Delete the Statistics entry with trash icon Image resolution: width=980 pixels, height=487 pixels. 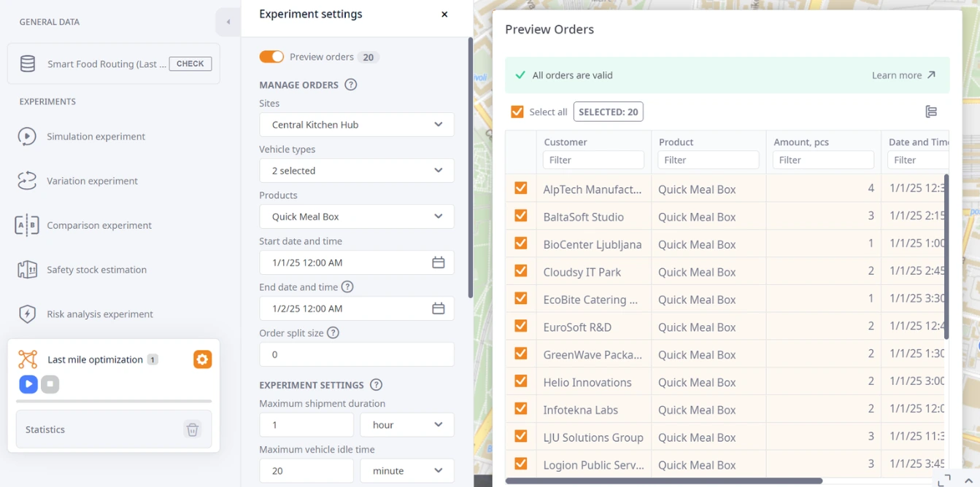tap(193, 429)
